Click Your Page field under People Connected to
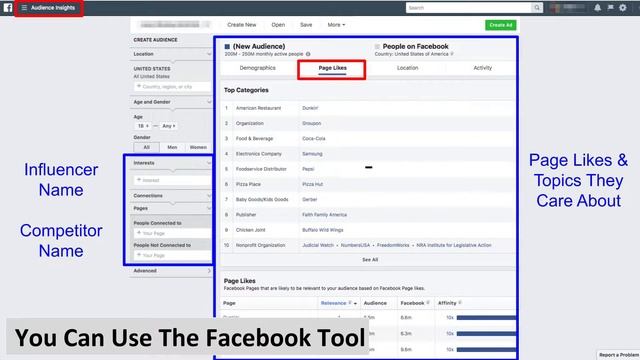The height and width of the screenshot is (360, 640). [172, 233]
